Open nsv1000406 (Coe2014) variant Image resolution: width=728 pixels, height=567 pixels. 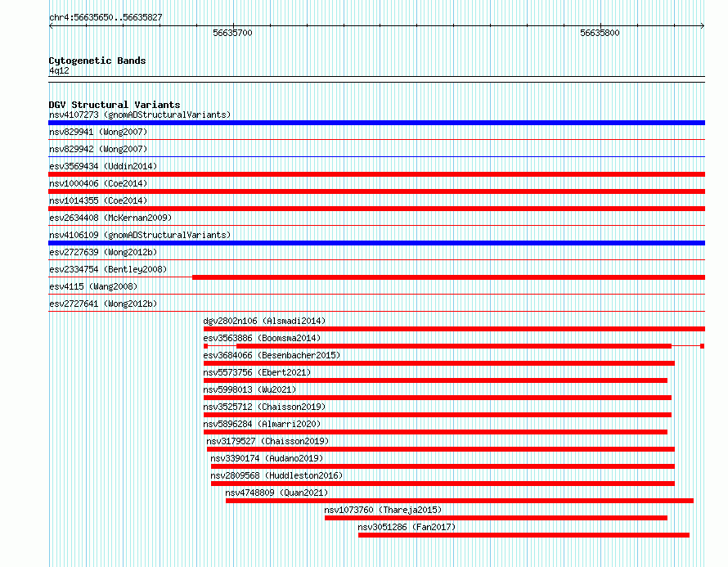click(x=98, y=183)
